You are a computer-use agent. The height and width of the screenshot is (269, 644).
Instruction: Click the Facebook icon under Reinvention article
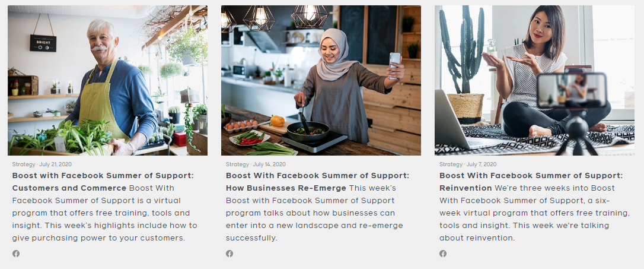tap(443, 254)
